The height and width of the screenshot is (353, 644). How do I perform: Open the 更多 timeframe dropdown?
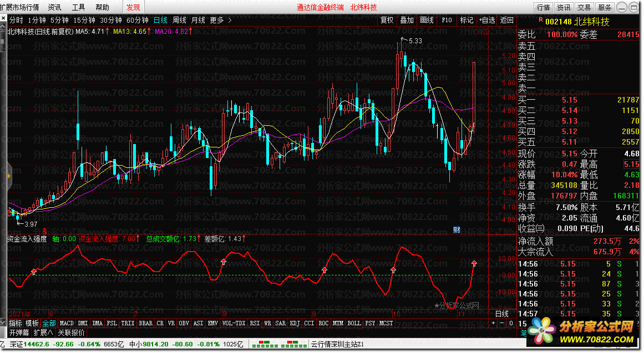(x=217, y=20)
